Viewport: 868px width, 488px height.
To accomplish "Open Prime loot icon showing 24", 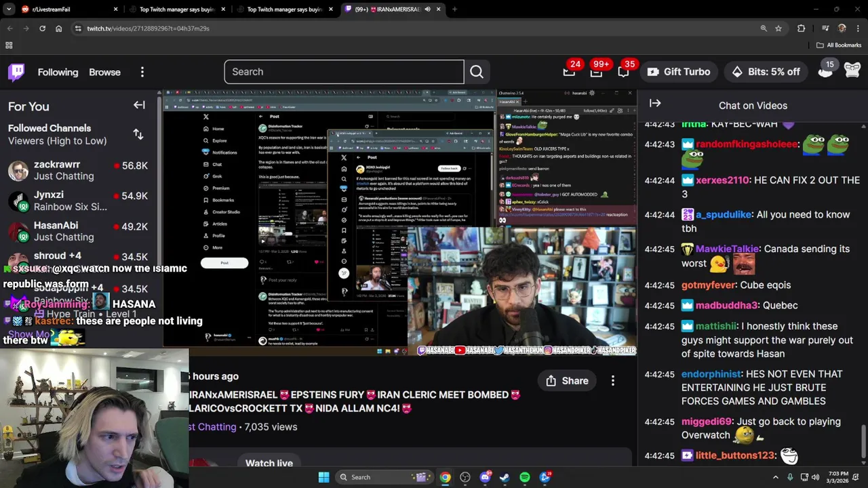I will (570, 71).
